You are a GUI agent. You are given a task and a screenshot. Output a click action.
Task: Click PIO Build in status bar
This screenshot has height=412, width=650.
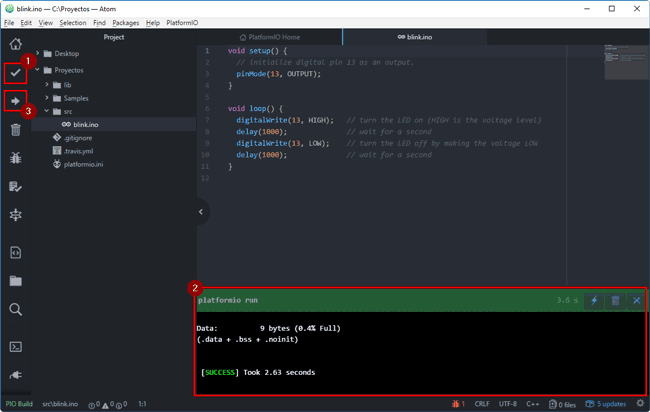pyautogui.click(x=19, y=404)
